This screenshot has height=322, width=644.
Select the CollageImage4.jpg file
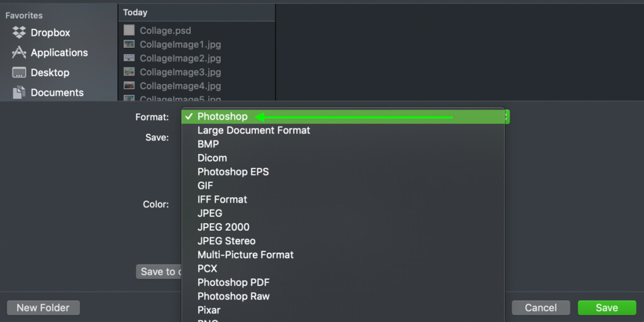172,86
